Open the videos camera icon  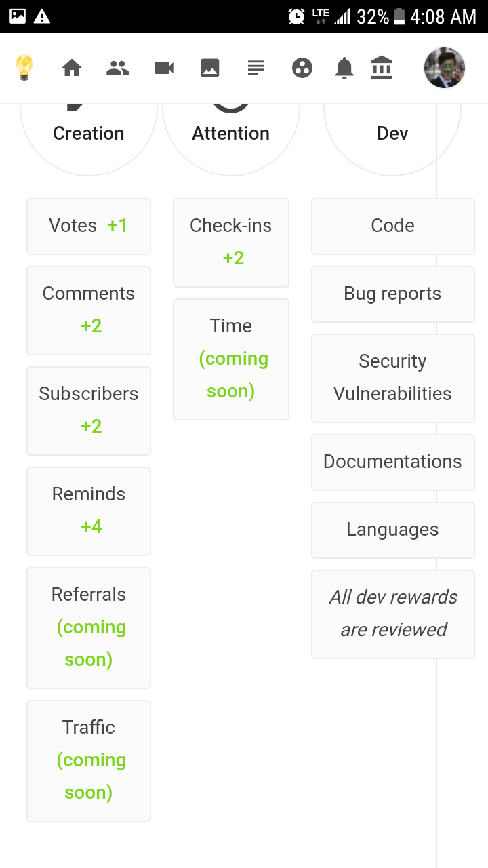point(164,68)
